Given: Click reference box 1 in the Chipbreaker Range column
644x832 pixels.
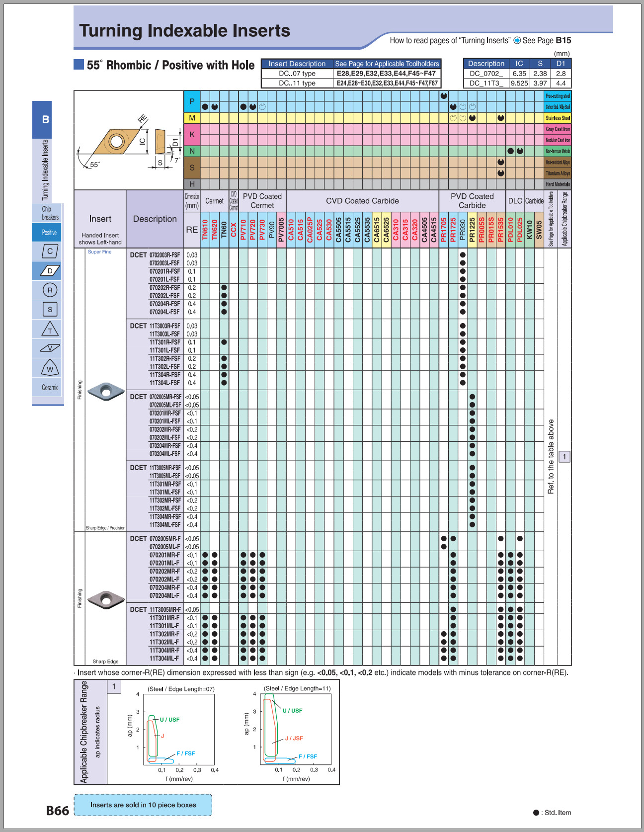Looking at the screenshot, I should [564, 457].
